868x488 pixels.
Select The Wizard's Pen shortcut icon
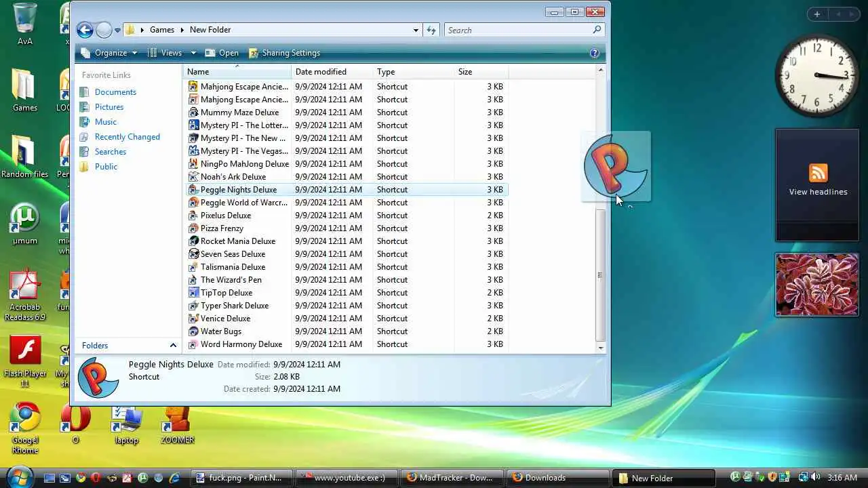point(193,280)
